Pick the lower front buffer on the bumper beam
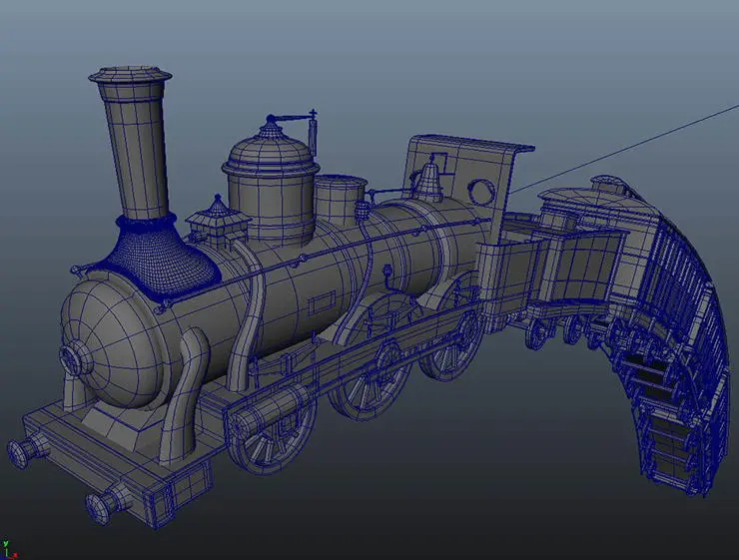The image size is (739, 560). 108,502
